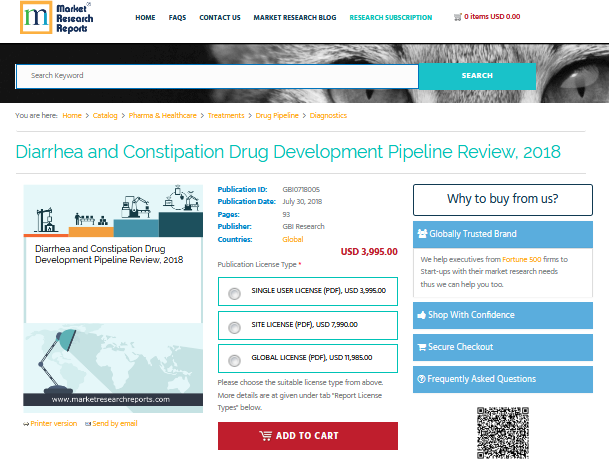609x466 pixels.
Task: Open the shopping cart icon in header
Action: tap(458, 17)
